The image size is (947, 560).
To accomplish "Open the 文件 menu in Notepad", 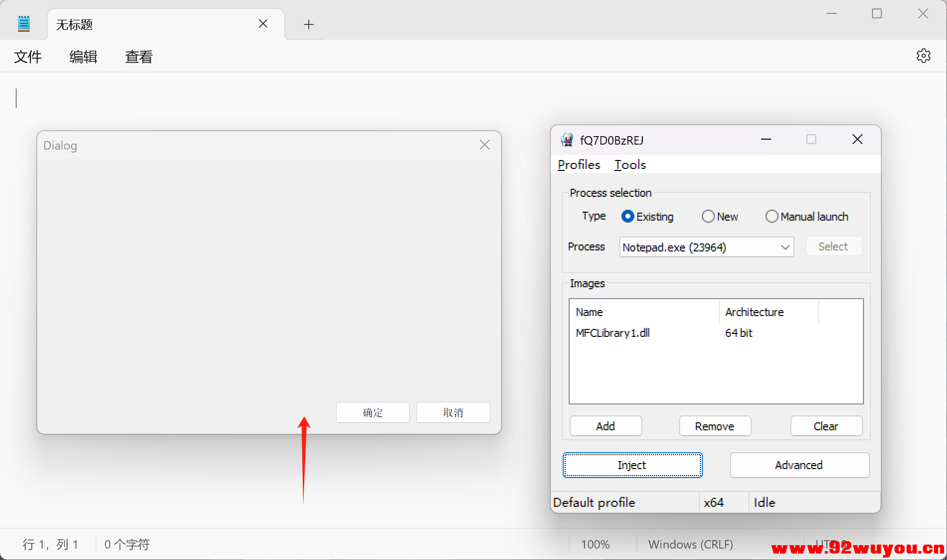I will pos(28,57).
